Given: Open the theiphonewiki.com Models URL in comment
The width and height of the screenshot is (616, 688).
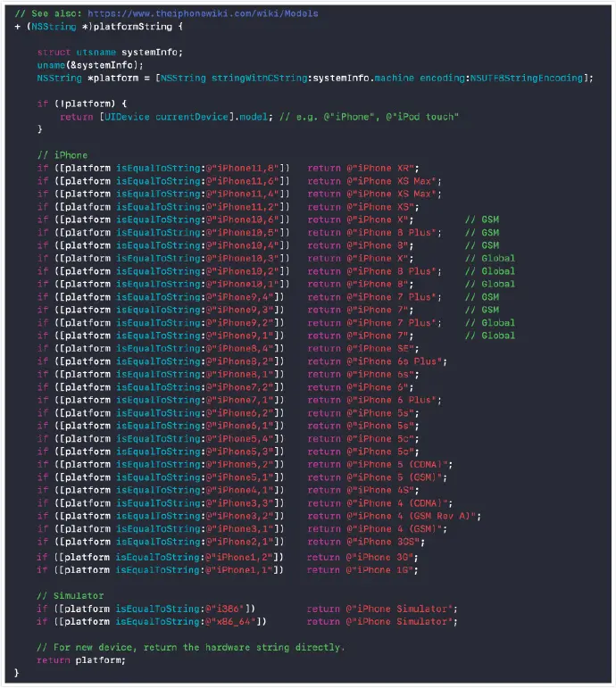Looking at the screenshot, I should [203, 13].
